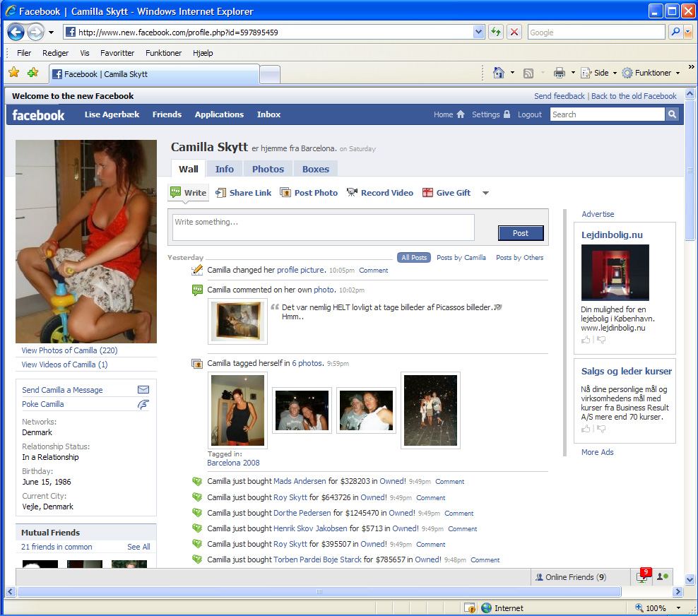Open the Favoritter menu
This screenshot has height=616, width=698.
(117, 53)
